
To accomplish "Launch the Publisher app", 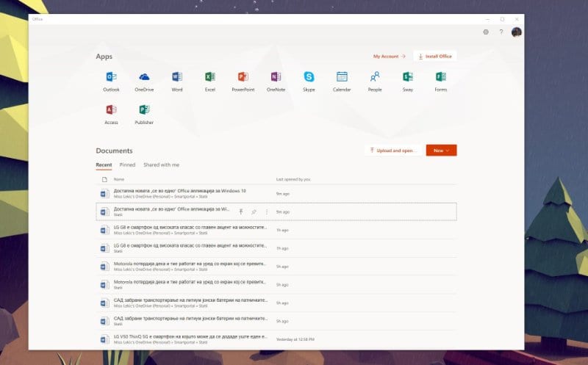I will click(144, 115).
